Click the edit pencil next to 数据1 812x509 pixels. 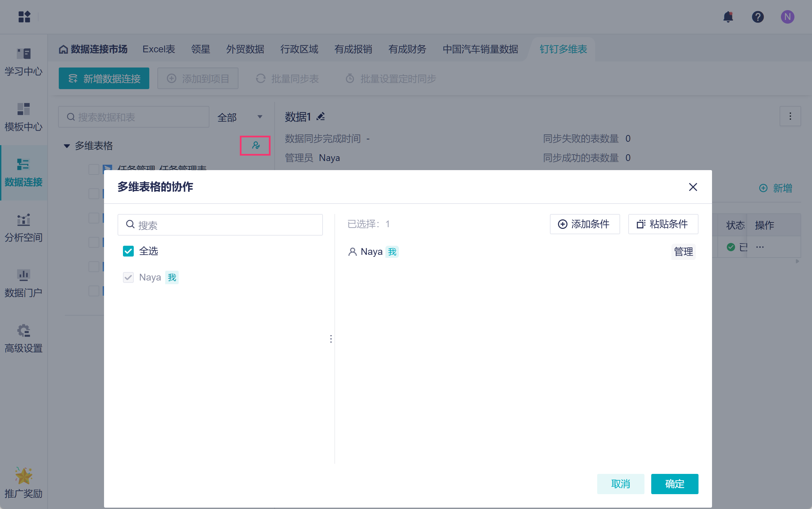click(321, 117)
